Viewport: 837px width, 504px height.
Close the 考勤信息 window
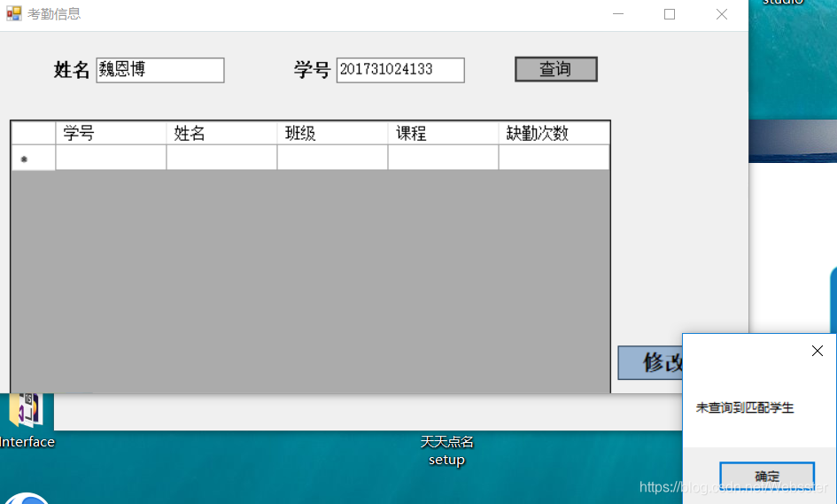[722, 14]
